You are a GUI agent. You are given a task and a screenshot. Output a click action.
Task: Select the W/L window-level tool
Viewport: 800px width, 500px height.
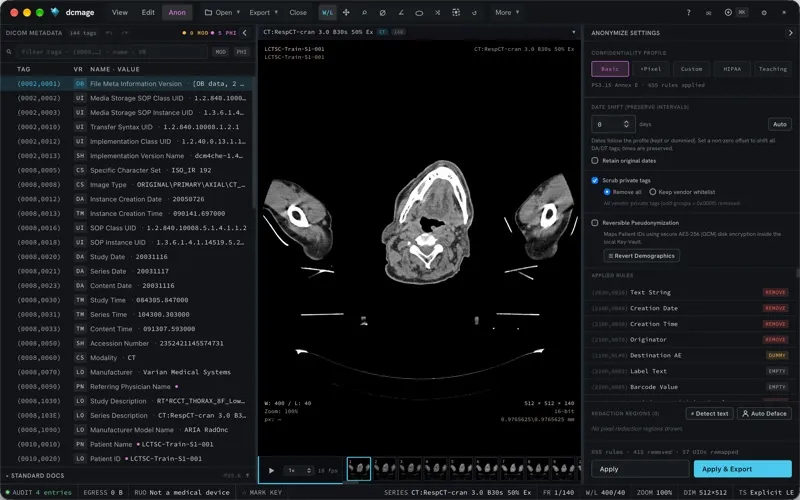pyautogui.click(x=327, y=13)
